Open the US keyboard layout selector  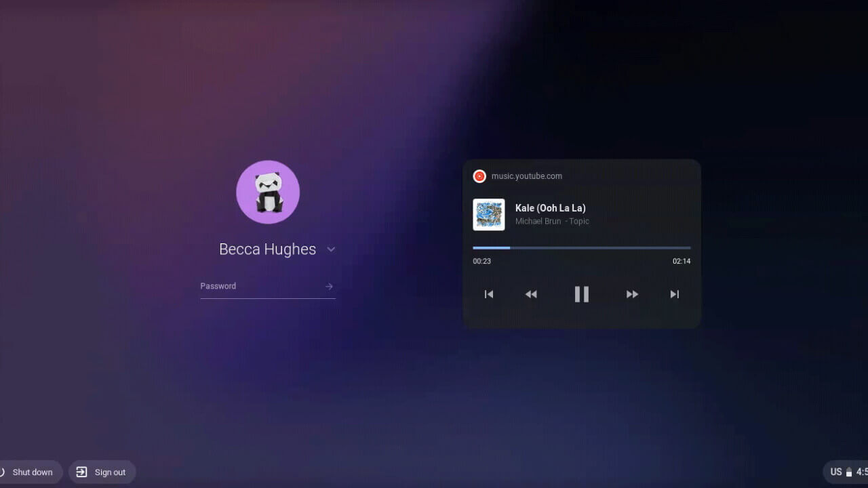[835, 472]
